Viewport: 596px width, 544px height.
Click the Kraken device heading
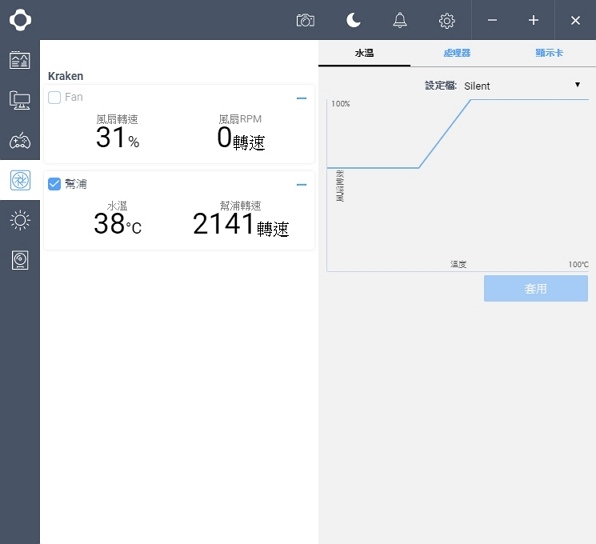[65, 76]
